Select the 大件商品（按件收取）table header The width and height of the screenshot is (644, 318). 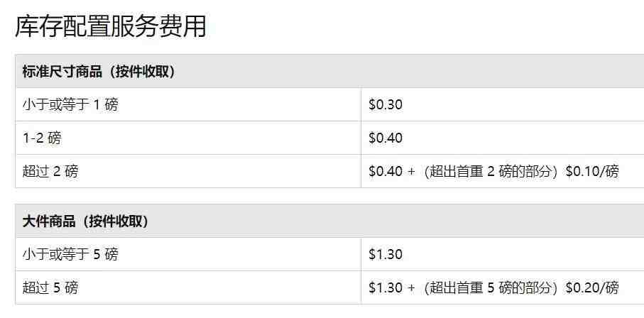coord(329,221)
